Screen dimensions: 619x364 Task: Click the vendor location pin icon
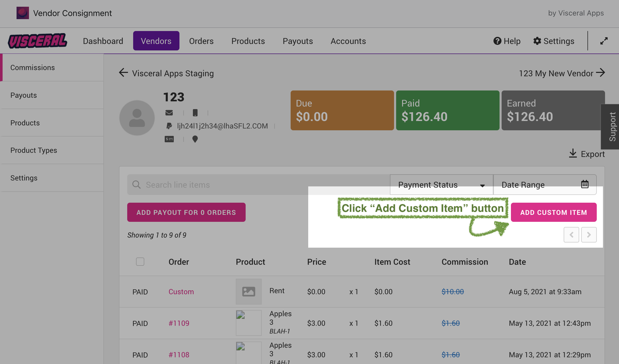(x=195, y=139)
